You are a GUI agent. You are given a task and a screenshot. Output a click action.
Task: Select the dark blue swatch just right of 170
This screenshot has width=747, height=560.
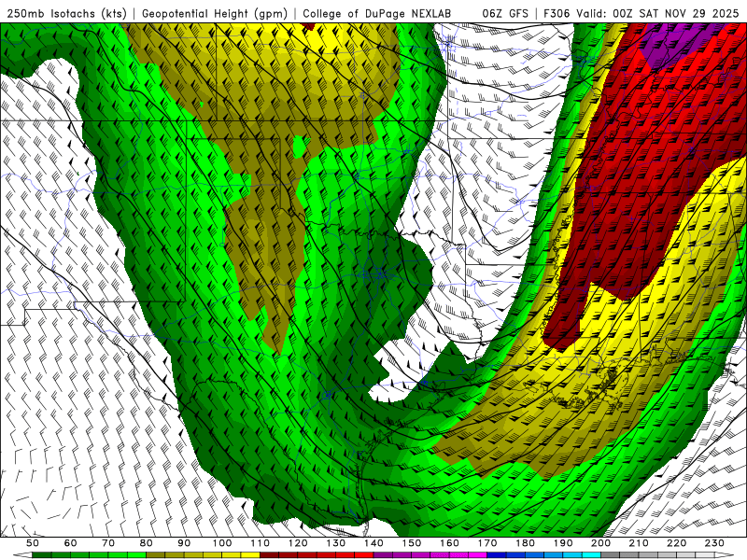coord(497,555)
